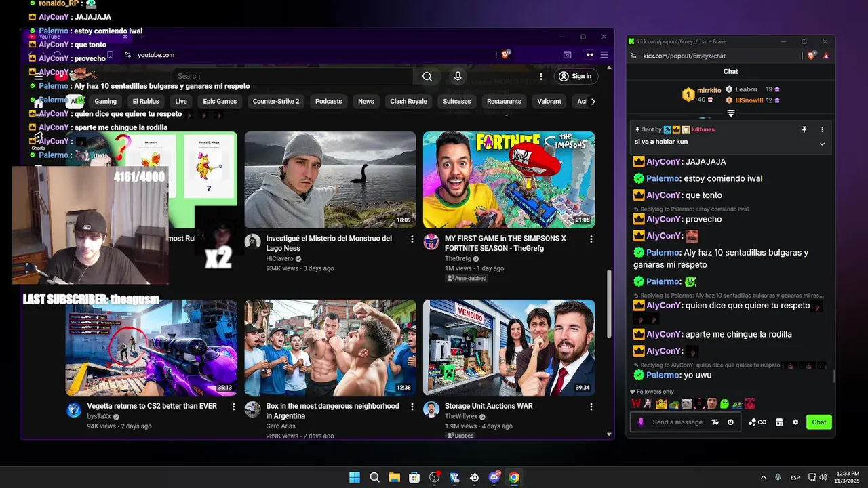Open options menu for Vegetta CS2 video
Viewport: 868px width, 488px height.
click(x=234, y=407)
